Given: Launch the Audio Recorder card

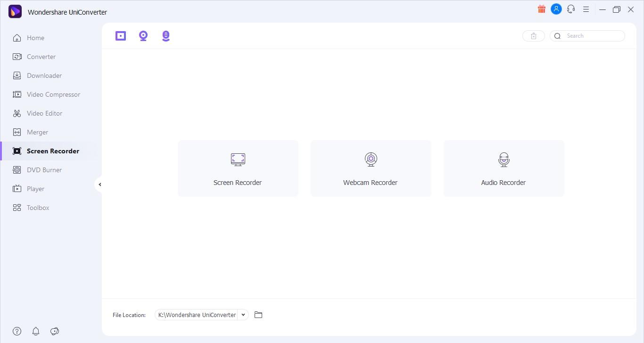Looking at the screenshot, I should tap(504, 168).
